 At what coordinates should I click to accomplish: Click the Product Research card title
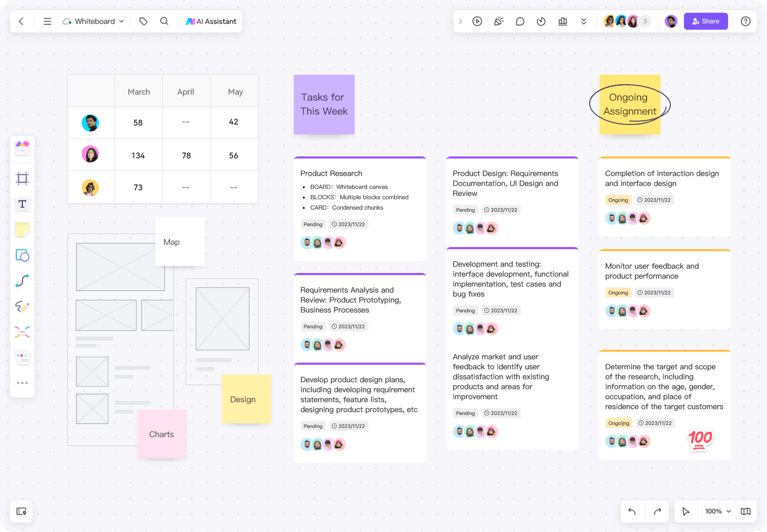[331, 173]
